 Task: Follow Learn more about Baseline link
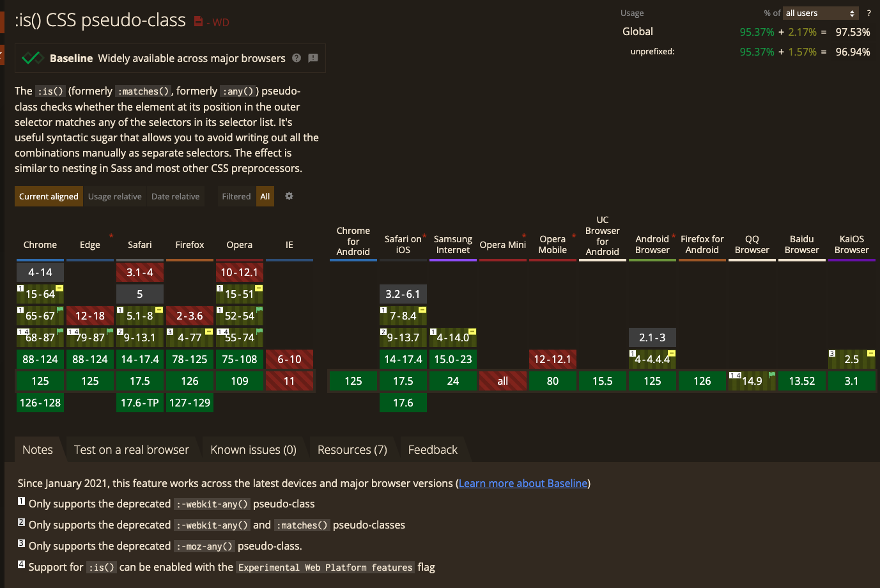(523, 483)
